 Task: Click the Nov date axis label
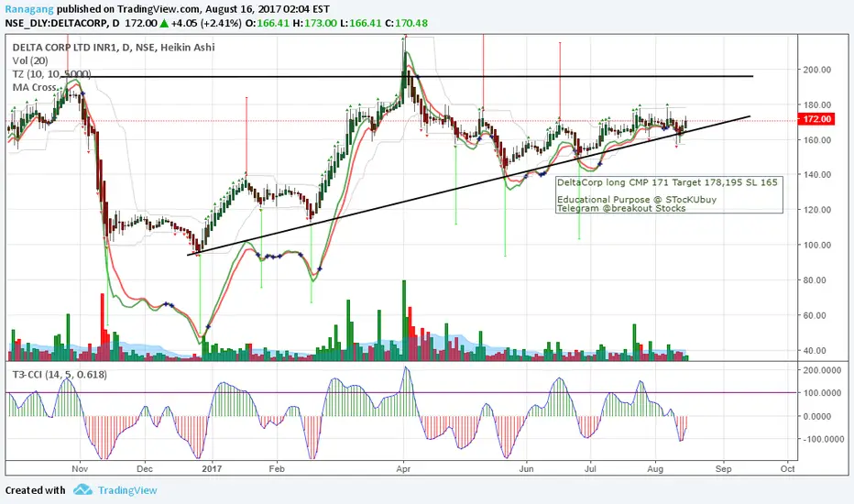80,468
